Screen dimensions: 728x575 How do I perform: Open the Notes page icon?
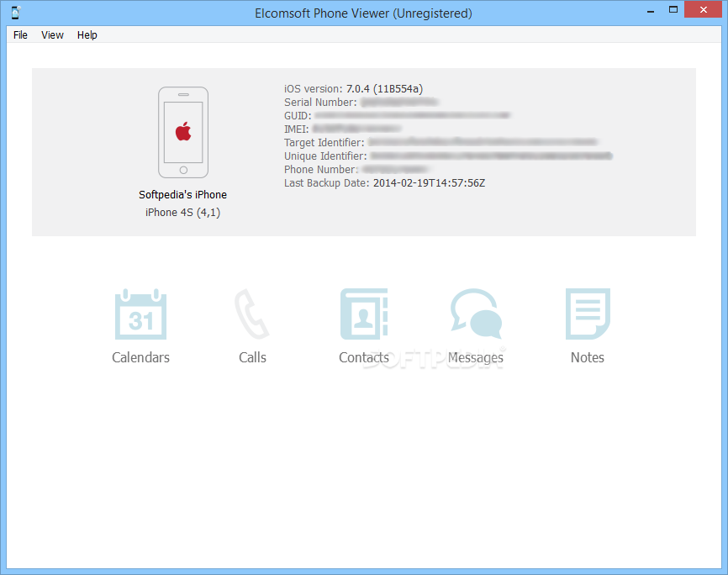click(x=588, y=314)
